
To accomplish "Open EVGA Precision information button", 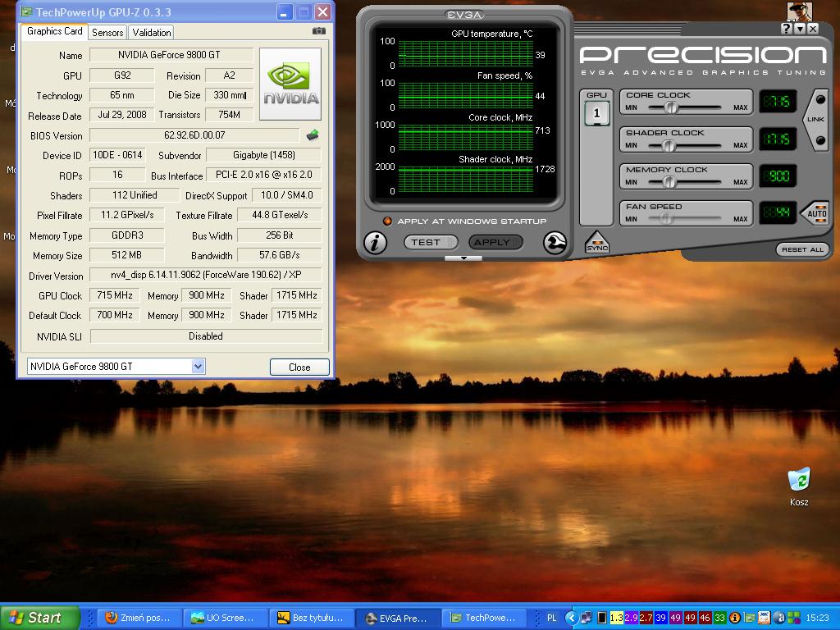I will click(x=375, y=243).
